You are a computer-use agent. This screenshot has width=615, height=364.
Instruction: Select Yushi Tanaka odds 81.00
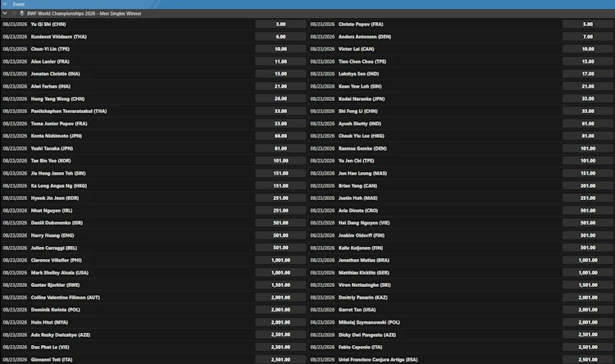coord(280,148)
